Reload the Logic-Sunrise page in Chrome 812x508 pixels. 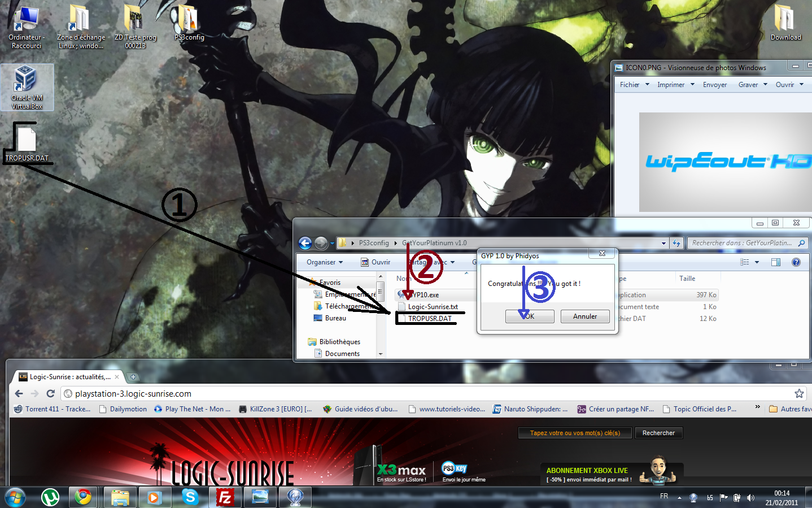(51, 393)
